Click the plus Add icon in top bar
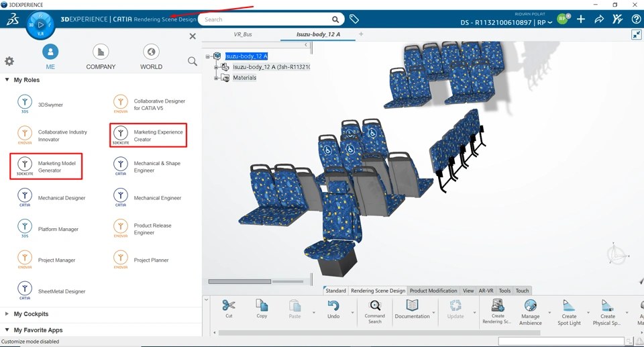 point(581,19)
